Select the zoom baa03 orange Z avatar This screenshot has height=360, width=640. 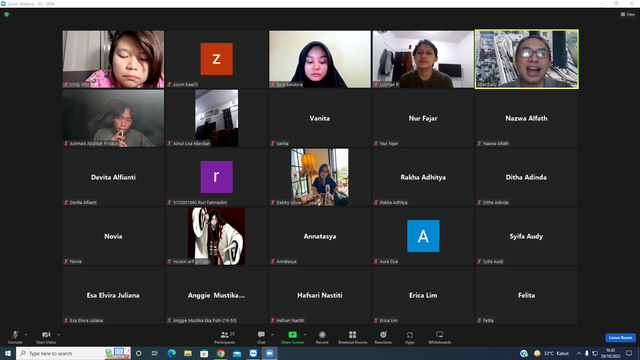(x=216, y=59)
